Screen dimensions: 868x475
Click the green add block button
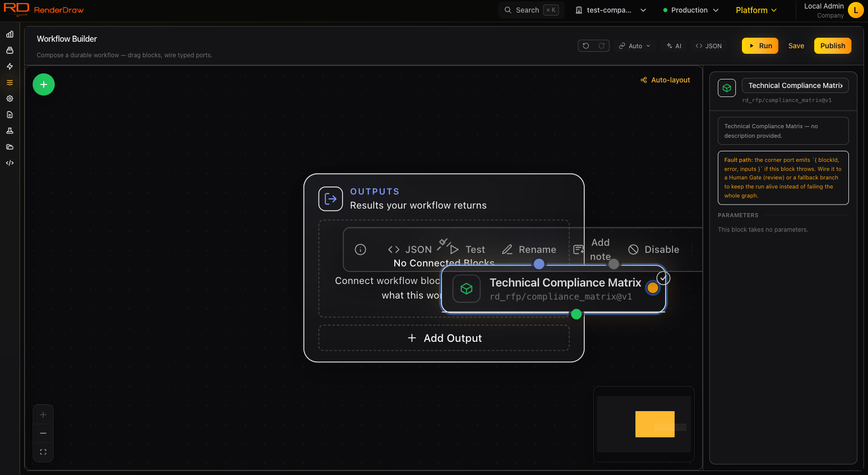44,84
